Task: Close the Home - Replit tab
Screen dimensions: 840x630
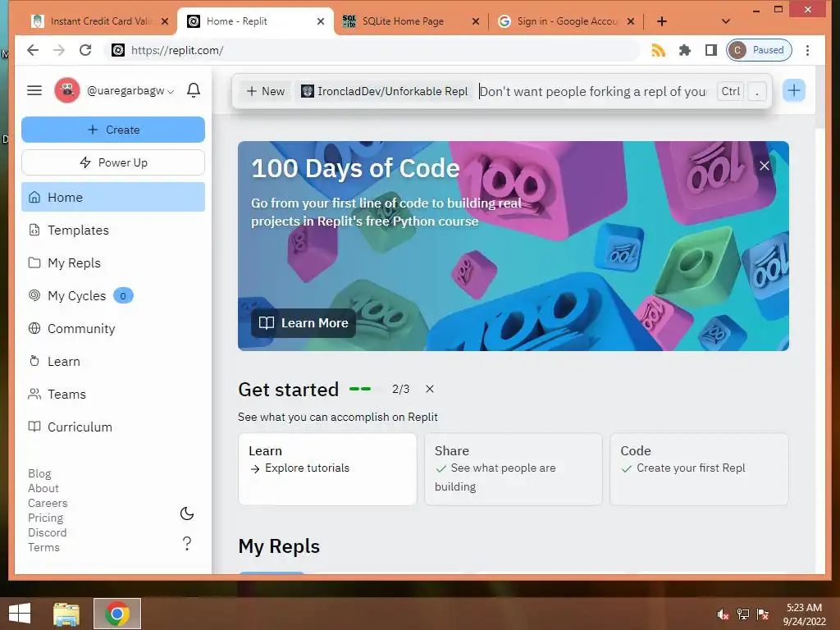Action: pyautogui.click(x=321, y=21)
